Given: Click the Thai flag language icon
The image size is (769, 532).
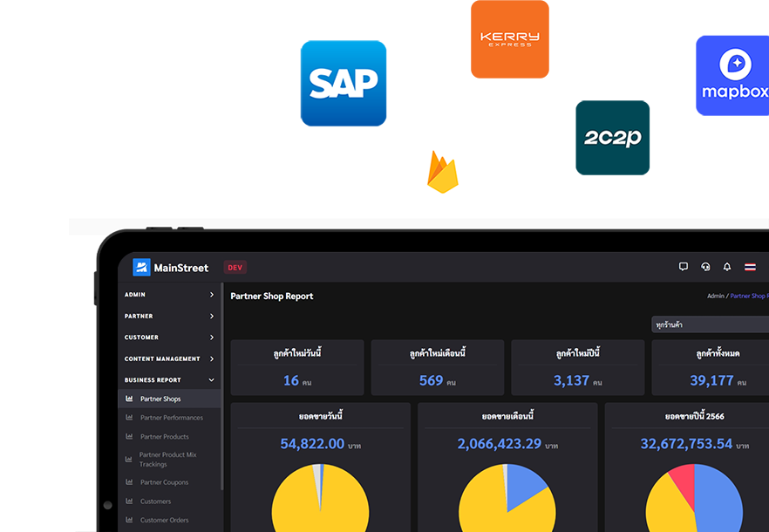Looking at the screenshot, I should [750, 267].
